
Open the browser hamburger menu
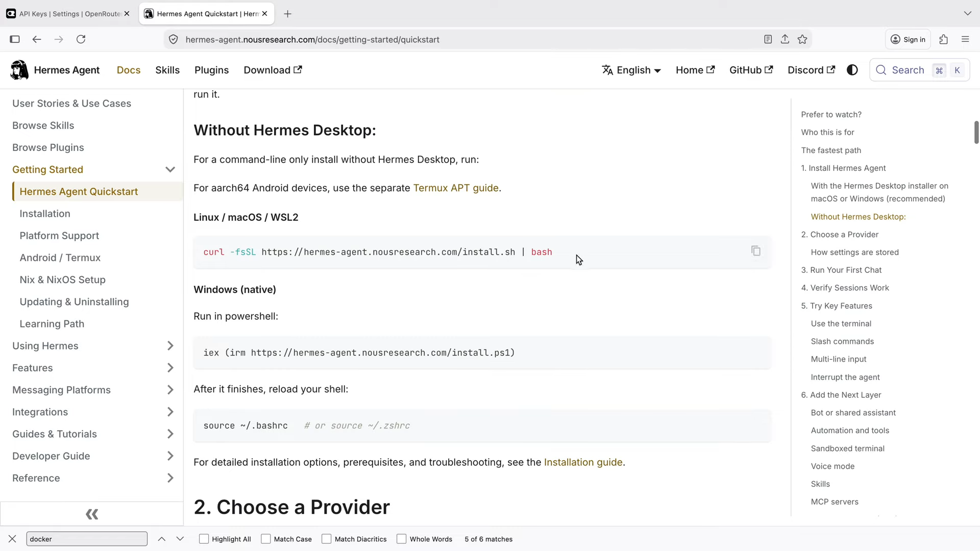pos(965,39)
